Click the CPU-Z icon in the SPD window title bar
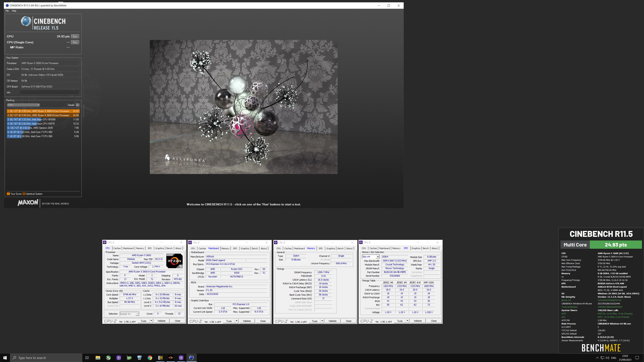644x362 pixels. click(361, 242)
